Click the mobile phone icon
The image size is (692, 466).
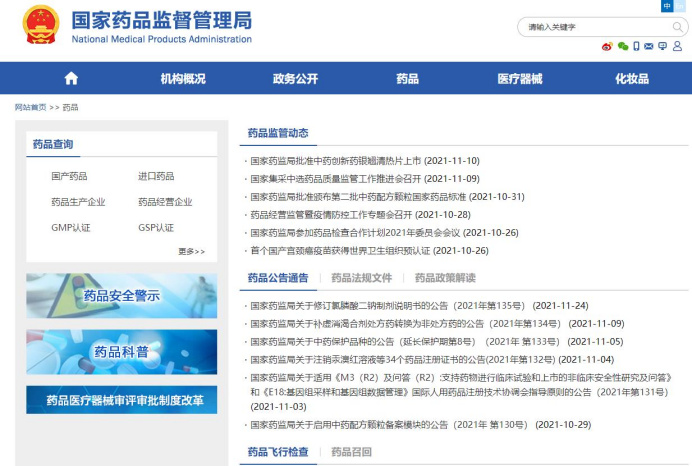(x=637, y=46)
